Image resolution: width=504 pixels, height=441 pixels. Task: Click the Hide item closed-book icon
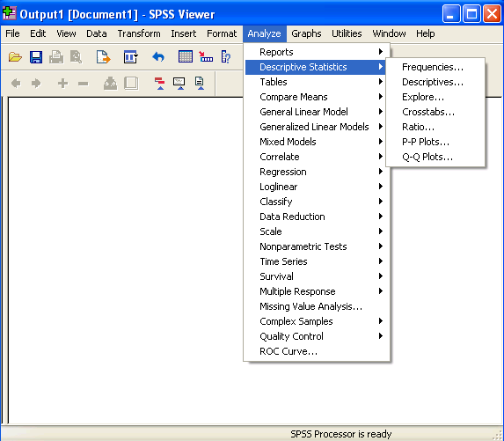point(131,84)
